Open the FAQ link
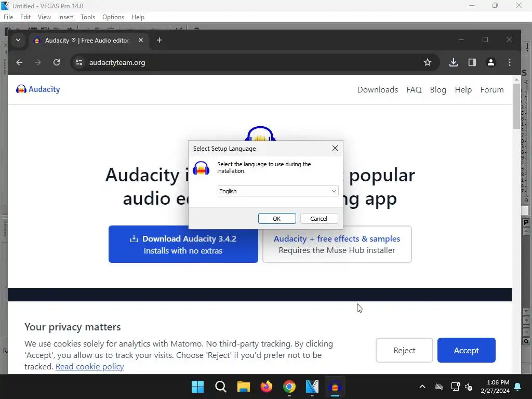This screenshot has width=532, height=399. click(414, 89)
